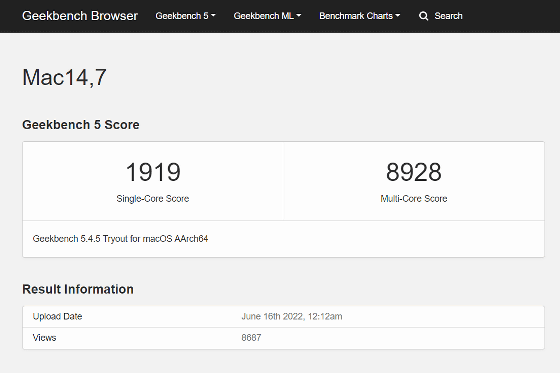Screen dimensions: 560x373
Task: Click the Views row label
Action: [44, 338]
